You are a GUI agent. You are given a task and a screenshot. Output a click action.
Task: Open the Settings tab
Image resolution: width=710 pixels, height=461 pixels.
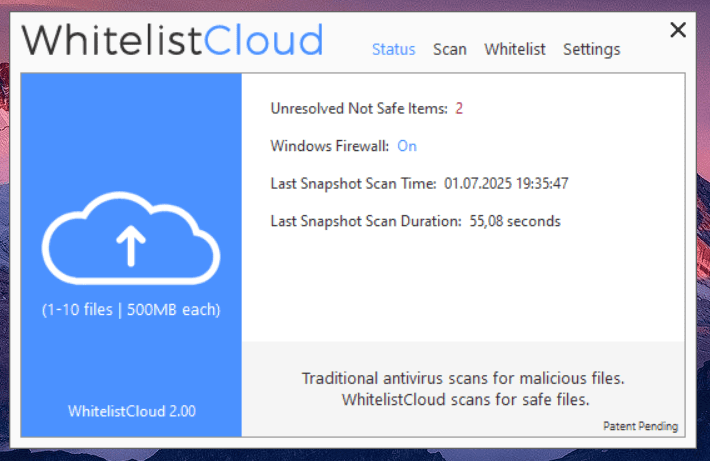click(x=591, y=49)
